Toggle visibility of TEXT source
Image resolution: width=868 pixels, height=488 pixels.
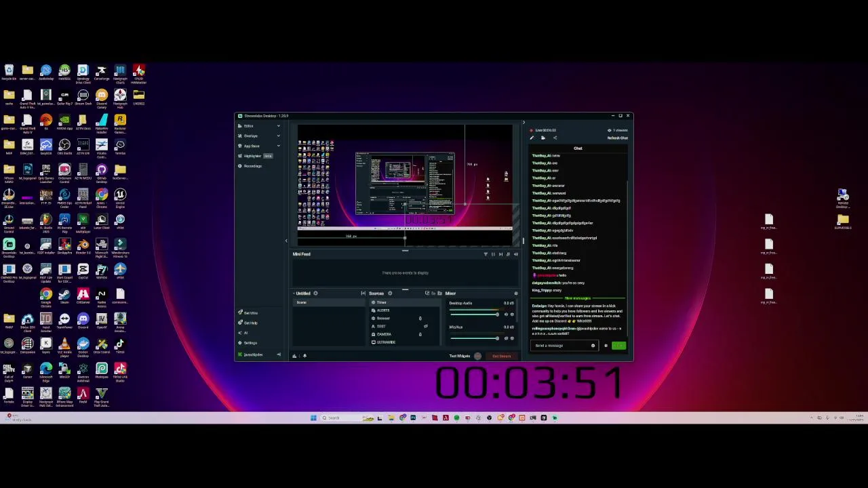[426, 326]
